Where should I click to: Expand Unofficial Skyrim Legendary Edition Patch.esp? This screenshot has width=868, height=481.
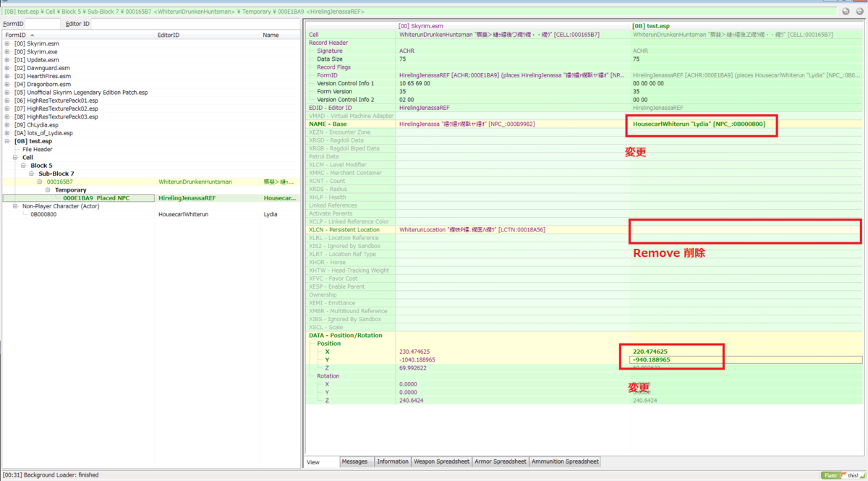(x=7, y=92)
